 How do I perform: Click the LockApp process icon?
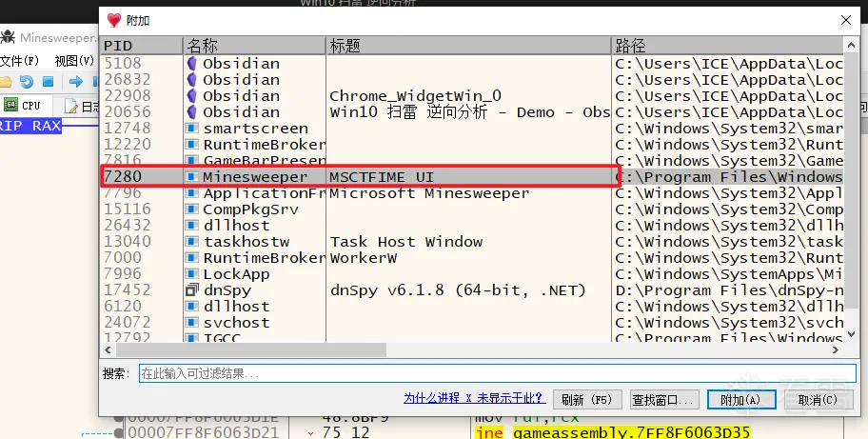point(191,273)
